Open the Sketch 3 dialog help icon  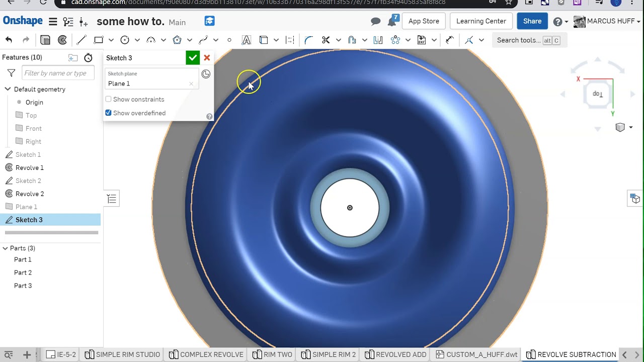209,117
